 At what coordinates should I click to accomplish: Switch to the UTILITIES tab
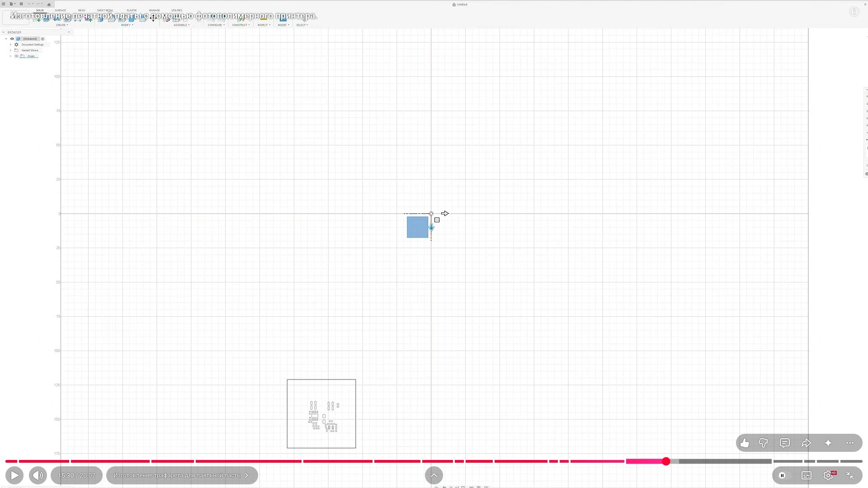(177, 10)
